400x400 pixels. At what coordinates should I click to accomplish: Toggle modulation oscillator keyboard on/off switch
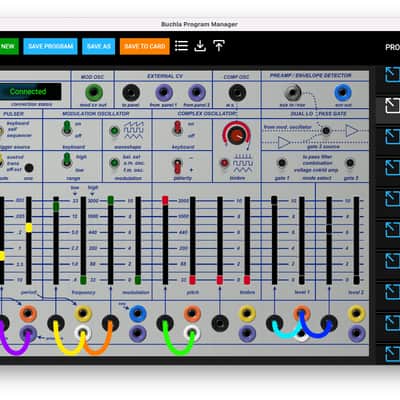click(x=67, y=128)
